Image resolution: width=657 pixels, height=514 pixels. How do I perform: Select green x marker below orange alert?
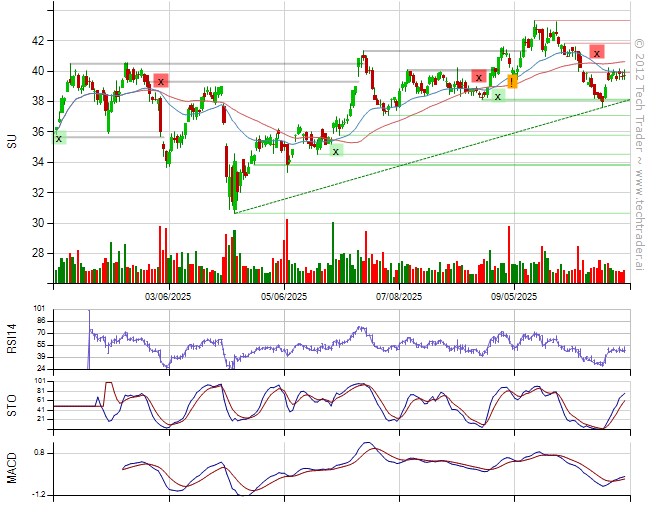tap(497, 96)
